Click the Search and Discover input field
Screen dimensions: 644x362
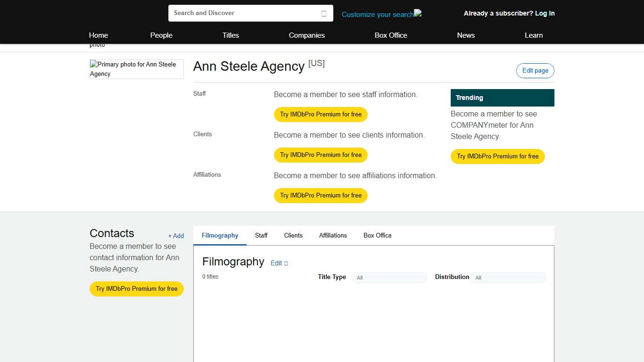click(236, 13)
